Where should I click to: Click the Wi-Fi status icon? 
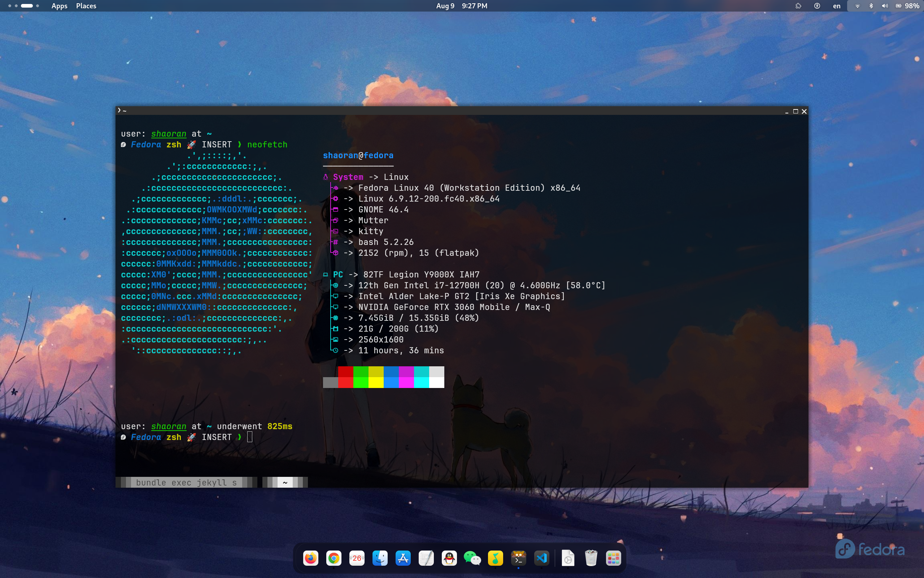click(857, 6)
